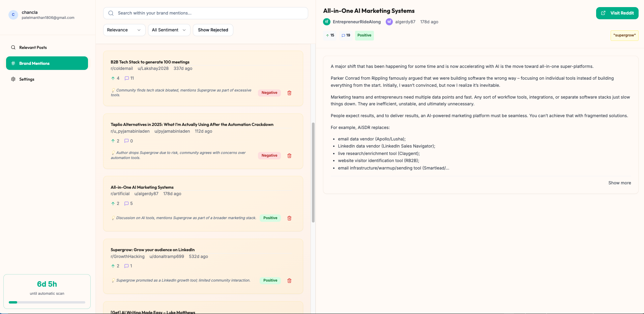Select Brand Mentions in the sidebar
Image resolution: width=644 pixels, height=314 pixels.
point(47,63)
